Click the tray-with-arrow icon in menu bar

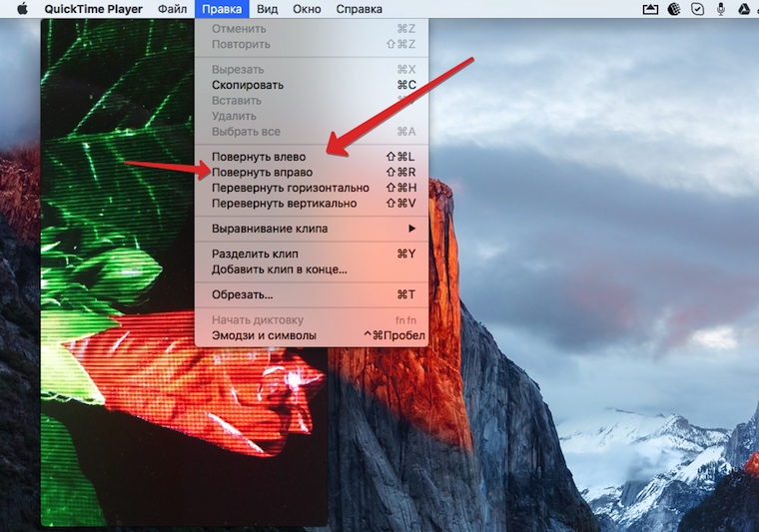coord(650,9)
